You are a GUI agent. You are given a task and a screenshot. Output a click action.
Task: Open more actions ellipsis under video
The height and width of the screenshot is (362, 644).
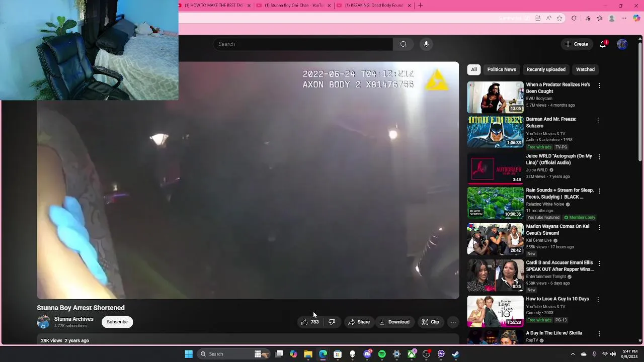[x=453, y=322]
